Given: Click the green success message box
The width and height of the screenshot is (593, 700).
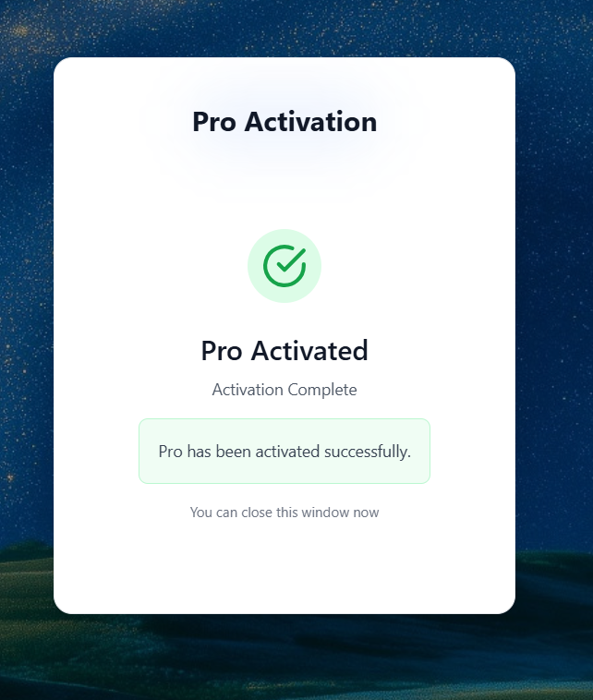Looking at the screenshot, I should tap(284, 451).
